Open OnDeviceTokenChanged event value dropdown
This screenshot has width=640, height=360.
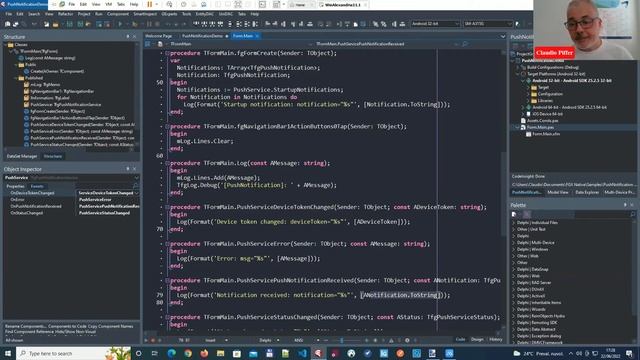coord(136,193)
